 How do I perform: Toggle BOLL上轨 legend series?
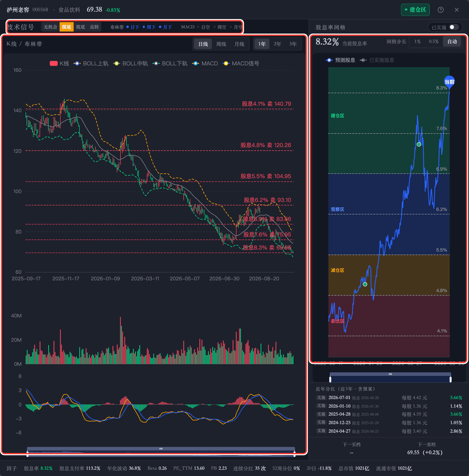(x=91, y=63)
